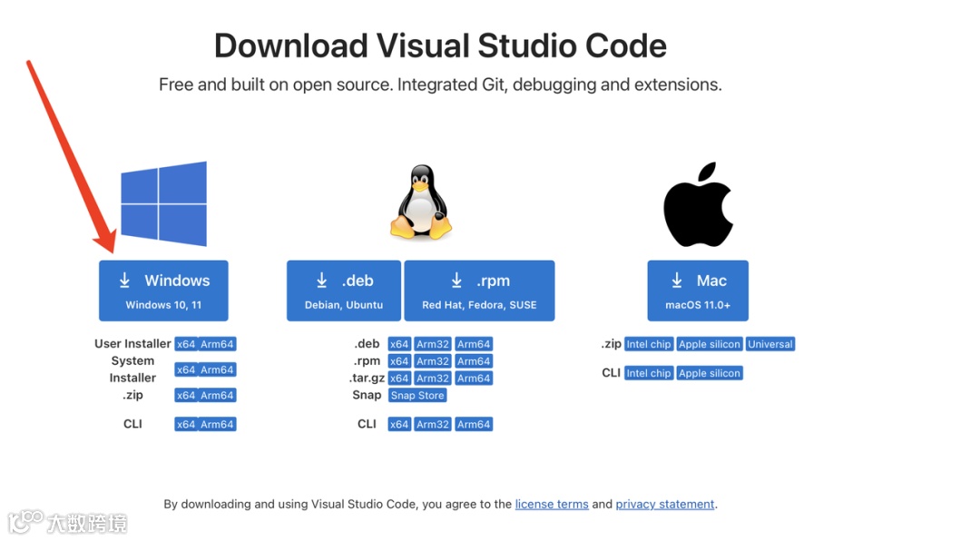Select Arm64 for Windows User Installer

pyautogui.click(x=217, y=344)
